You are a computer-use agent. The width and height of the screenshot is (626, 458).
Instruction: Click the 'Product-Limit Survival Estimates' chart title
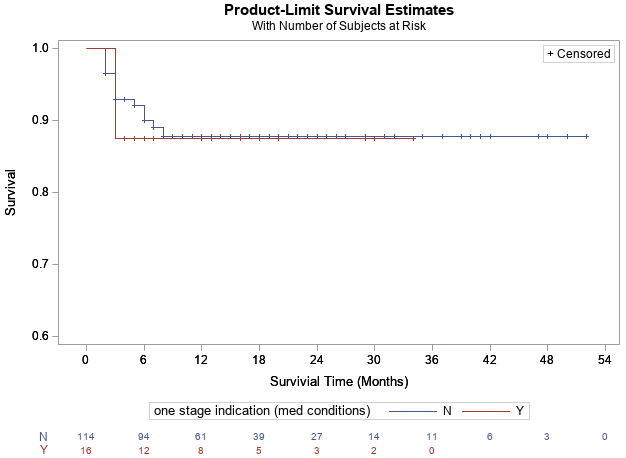[338, 10]
